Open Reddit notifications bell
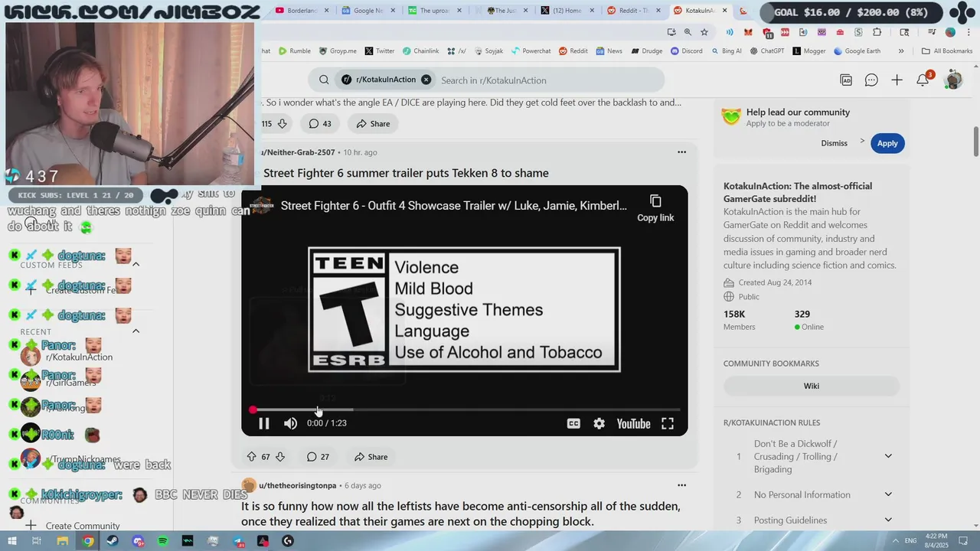This screenshot has height=551, width=980. 923,80
